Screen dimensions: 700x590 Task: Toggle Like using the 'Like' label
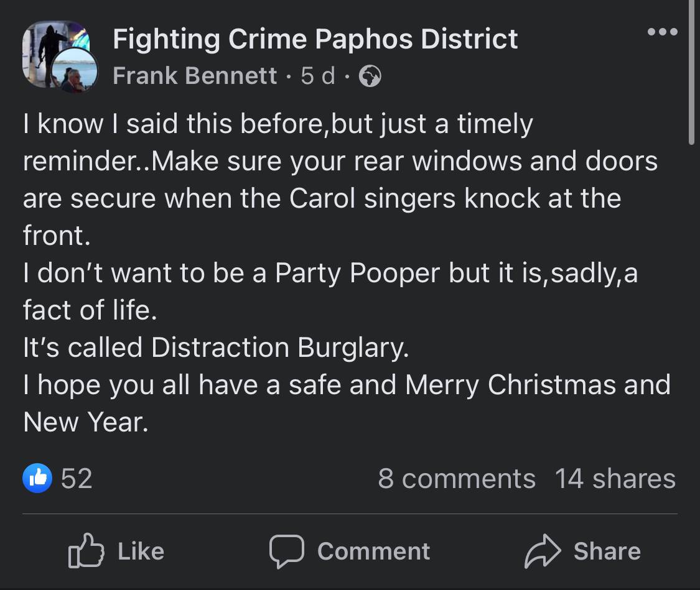(x=141, y=551)
